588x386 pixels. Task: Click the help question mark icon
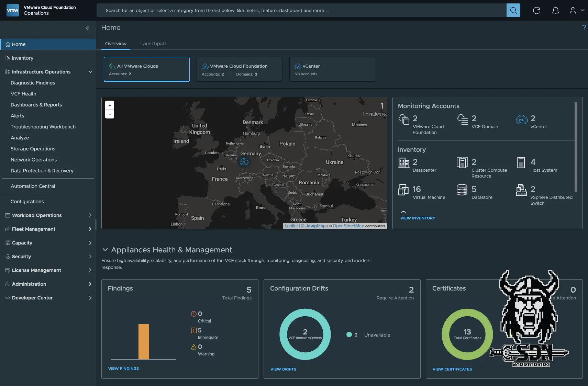tap(584, 27)
